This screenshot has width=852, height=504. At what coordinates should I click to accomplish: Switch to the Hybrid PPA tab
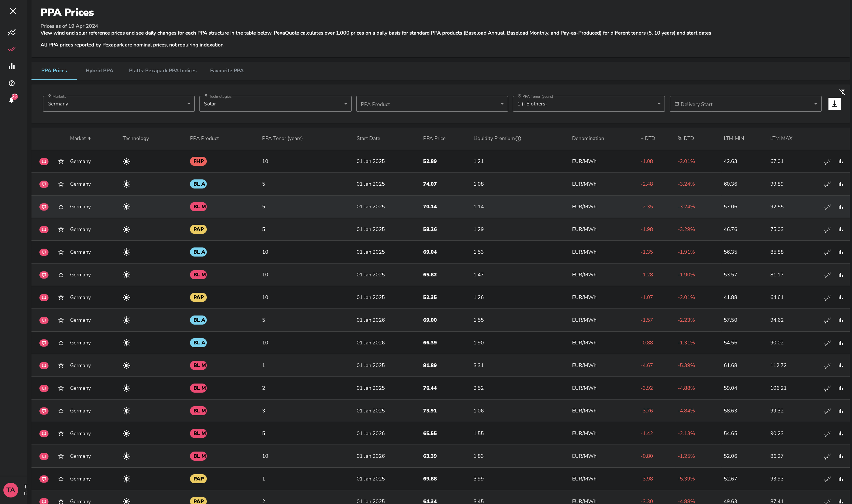click(x=99, y=71)
